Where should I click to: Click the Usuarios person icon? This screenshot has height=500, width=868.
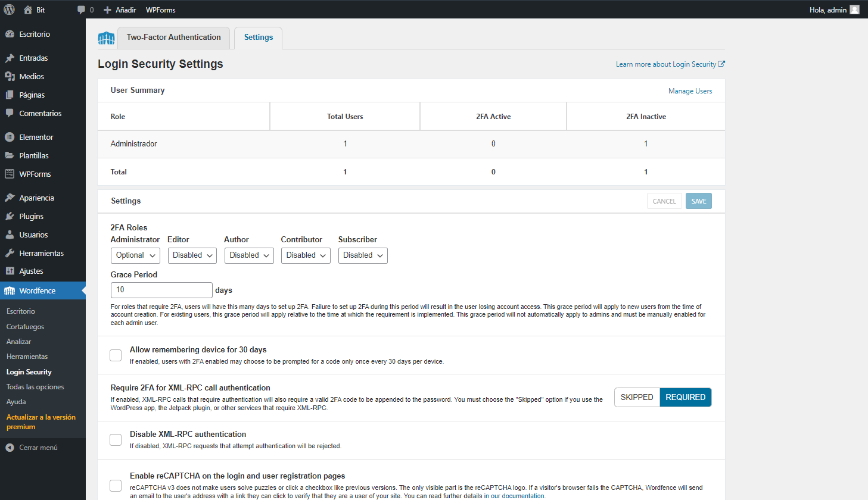[x=10, y=235]
